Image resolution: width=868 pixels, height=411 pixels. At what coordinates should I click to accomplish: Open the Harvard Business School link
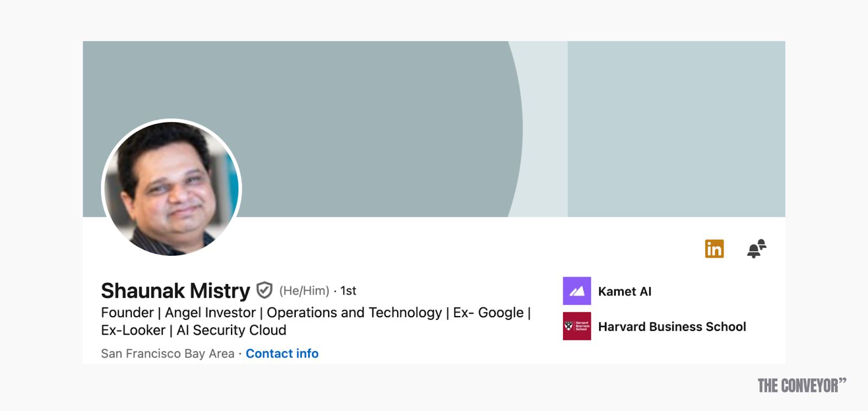[672, 327]
